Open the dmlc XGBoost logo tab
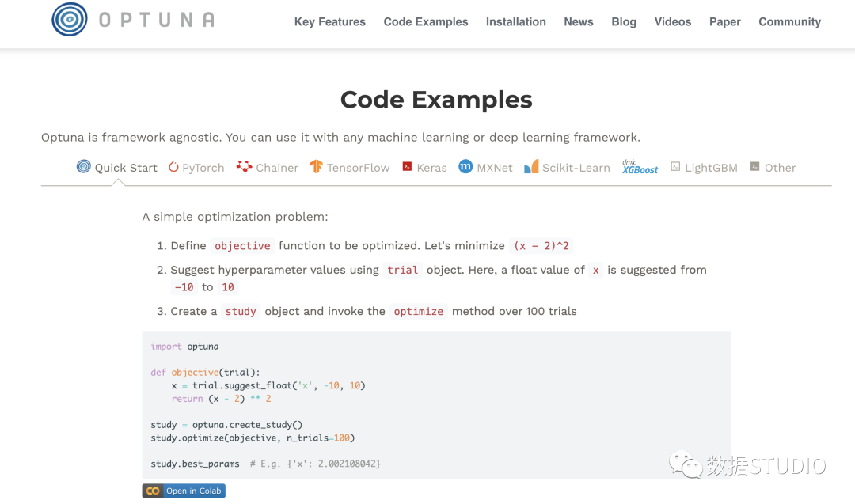 640,167
